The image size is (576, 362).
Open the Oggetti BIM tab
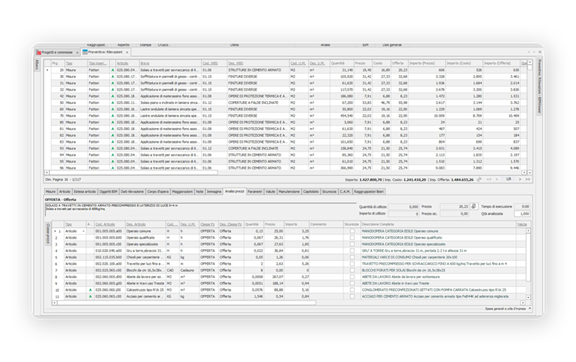[x=109, y=191]
